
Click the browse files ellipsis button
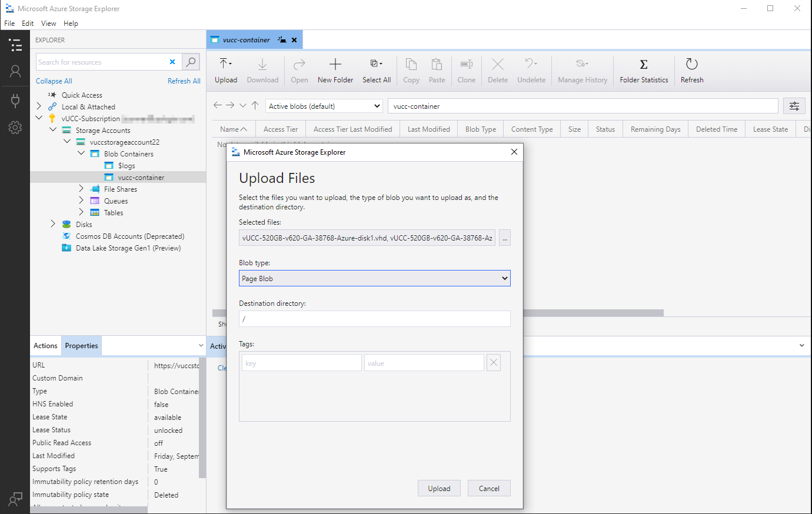504,238
